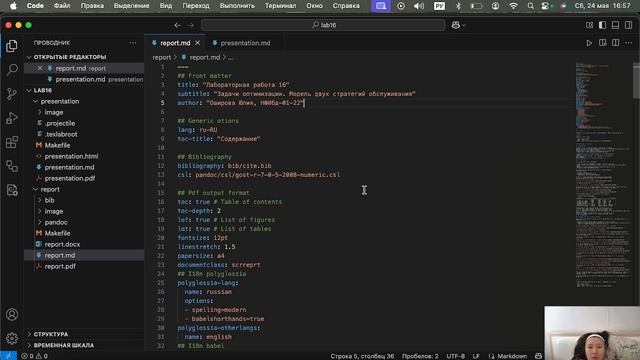Navigate forward with the right arrow
Image resolution: width=640 pixels, height=360 pixels.
[x=191, y=25]
